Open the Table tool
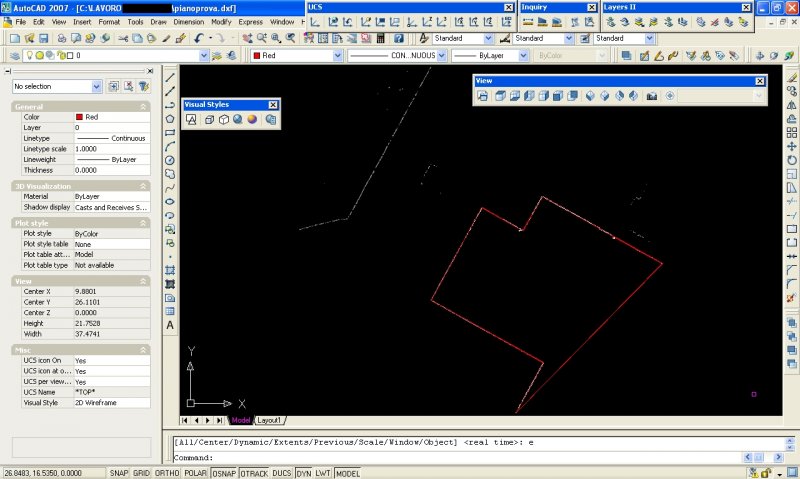 pos(170,311)
